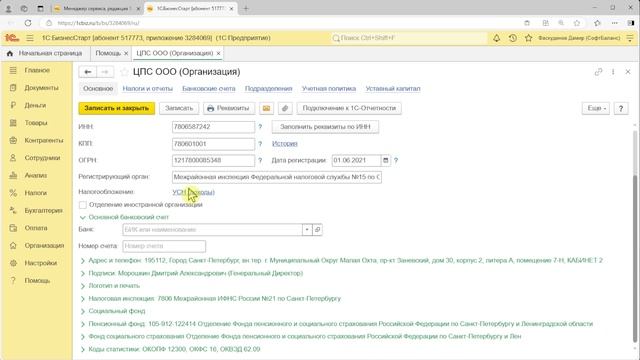Click the back arrow navigation button
640x360 pixels.
tap(88, 72)
